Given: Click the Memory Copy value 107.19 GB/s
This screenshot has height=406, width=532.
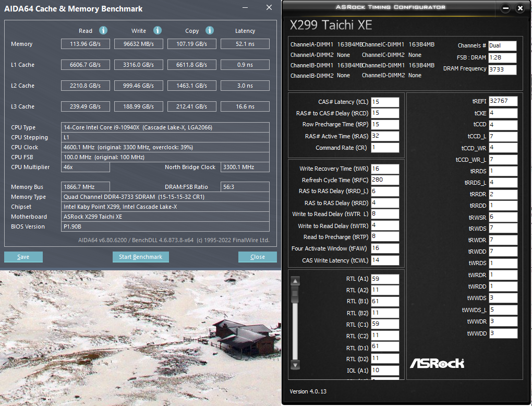Looking at the screenshot, I should 192,44.
